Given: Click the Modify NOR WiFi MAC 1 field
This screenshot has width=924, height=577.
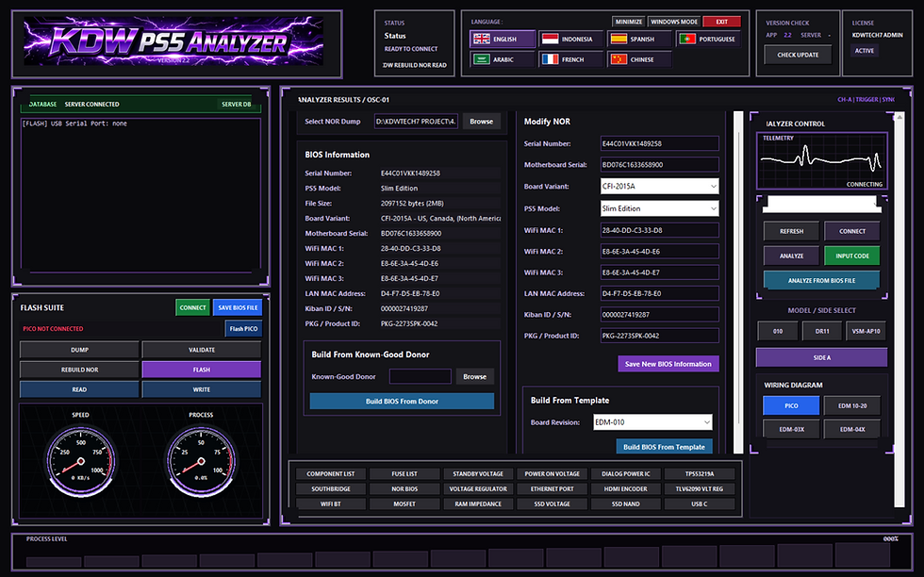Looking at the screenshot, I should click(x=659, y=230).
